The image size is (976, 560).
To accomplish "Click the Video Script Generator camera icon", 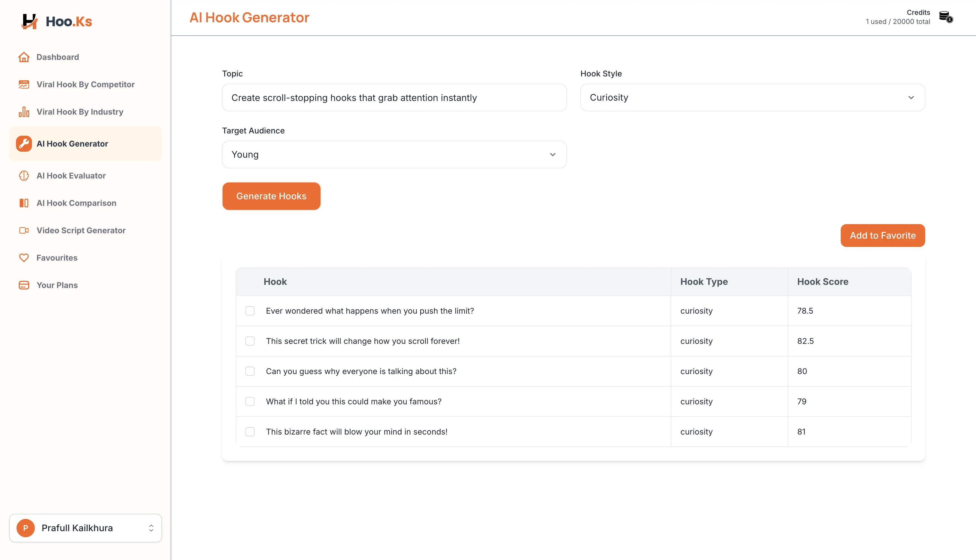I will coord(24,230).
